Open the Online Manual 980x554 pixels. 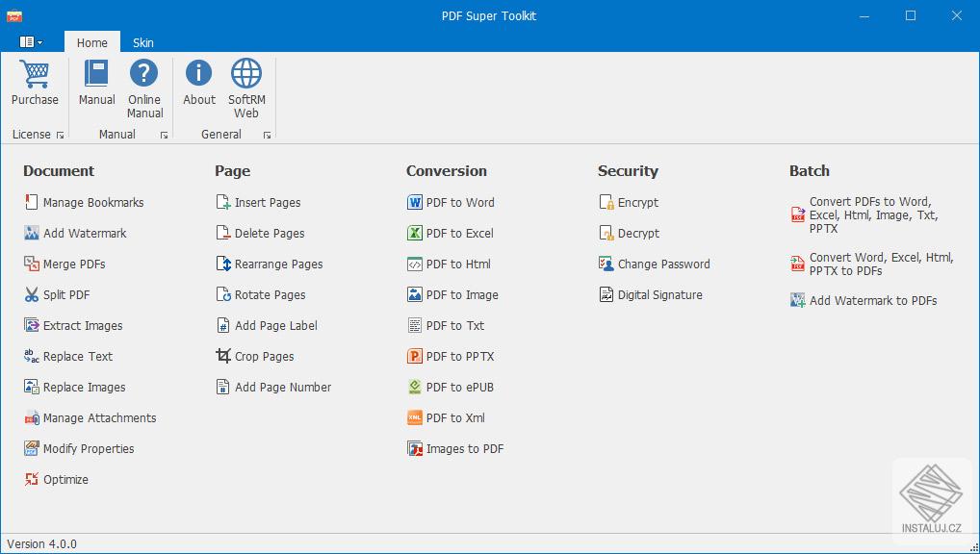144,87
